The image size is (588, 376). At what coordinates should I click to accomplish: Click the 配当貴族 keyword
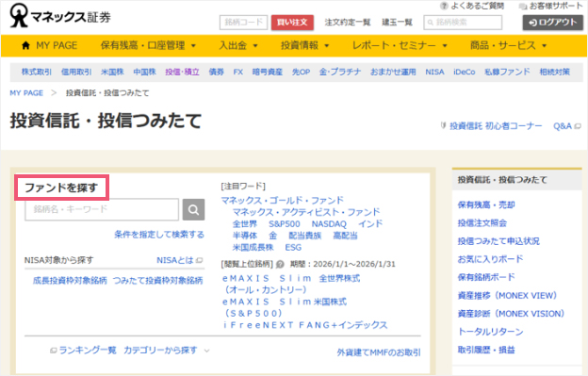305,236
